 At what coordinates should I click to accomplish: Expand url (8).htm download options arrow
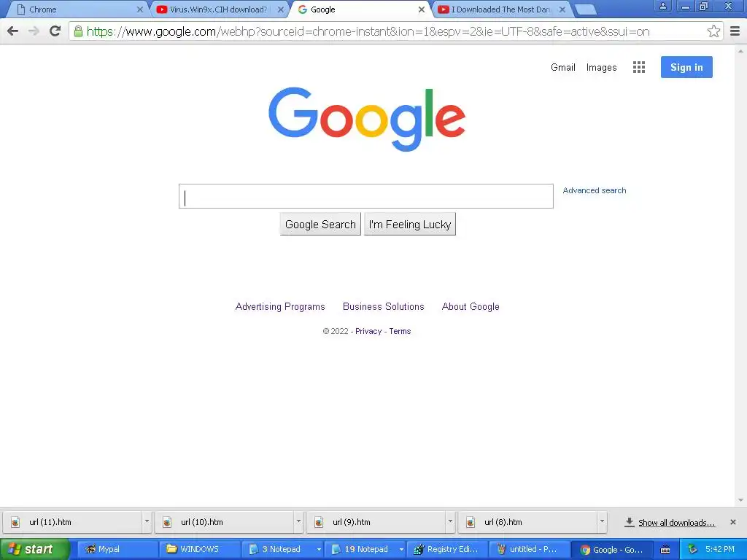point(602,522)
